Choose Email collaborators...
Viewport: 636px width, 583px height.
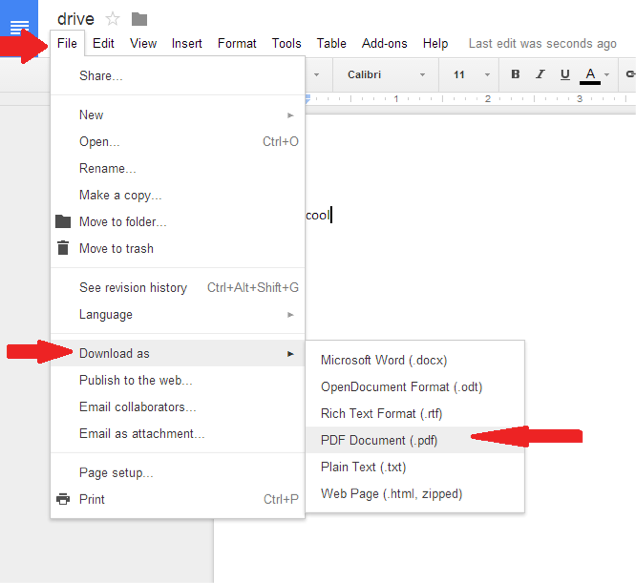coord(178,407)
